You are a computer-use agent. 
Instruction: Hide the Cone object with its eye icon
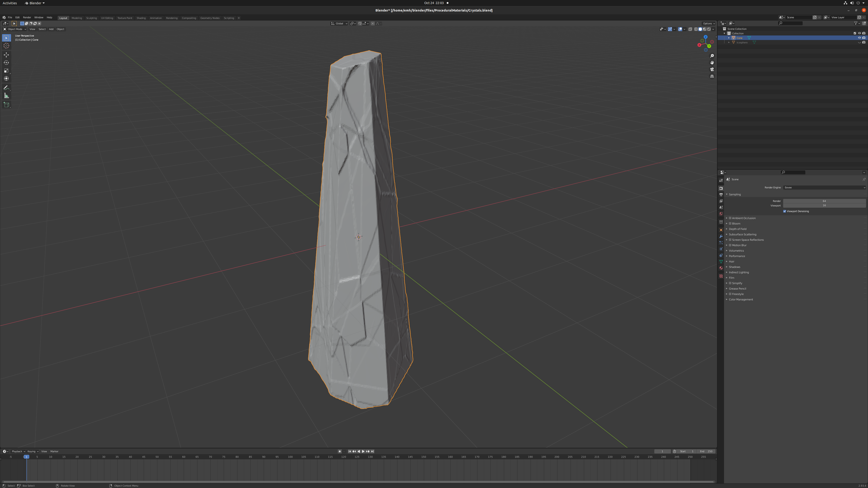pyautogui.click(x=859, y=38)
